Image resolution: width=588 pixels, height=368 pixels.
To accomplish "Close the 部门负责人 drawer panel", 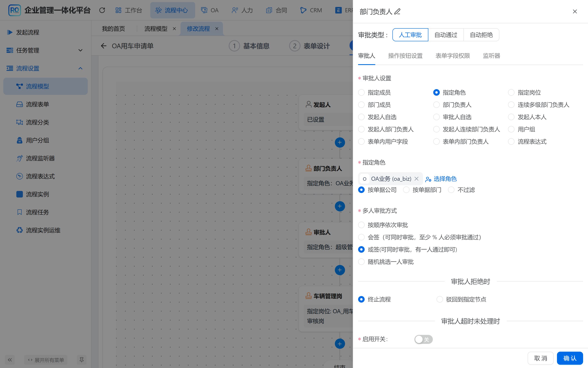I will tap(575, 11).
